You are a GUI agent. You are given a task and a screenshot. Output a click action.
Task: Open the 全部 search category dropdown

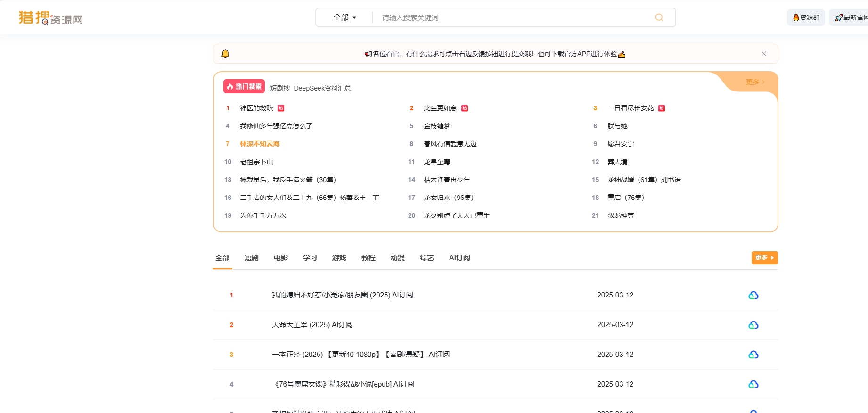[345, 17]
